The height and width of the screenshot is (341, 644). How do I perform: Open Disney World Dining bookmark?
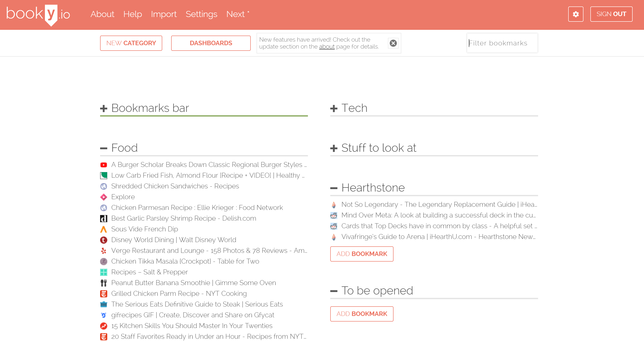tap(173, 240)
